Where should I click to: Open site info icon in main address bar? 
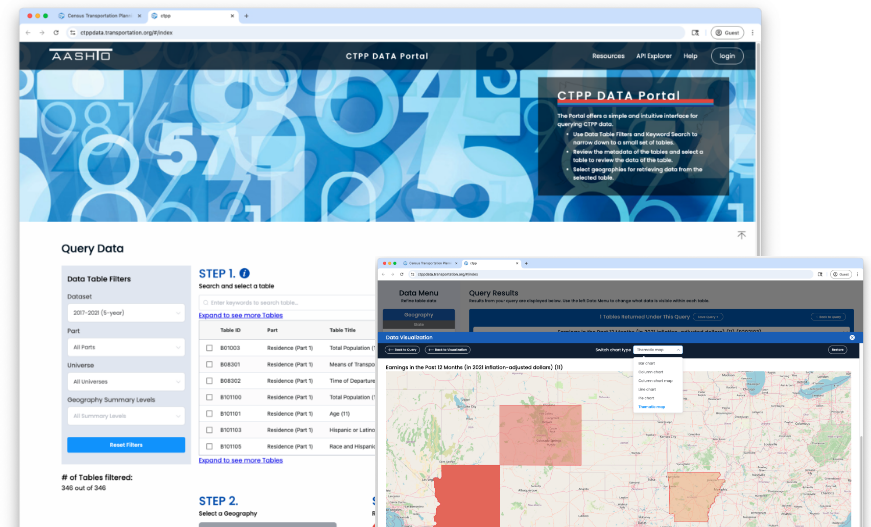tap(72, 33)
